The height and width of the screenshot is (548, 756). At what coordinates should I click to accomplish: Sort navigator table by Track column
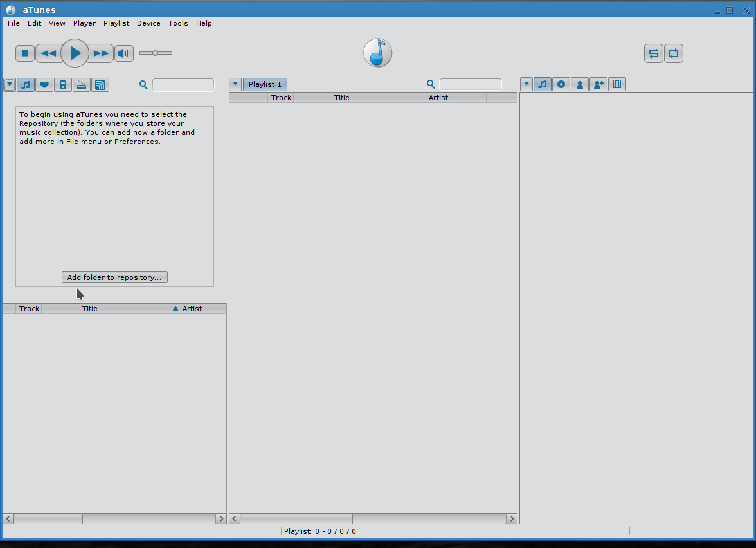(x=29, y=309)
